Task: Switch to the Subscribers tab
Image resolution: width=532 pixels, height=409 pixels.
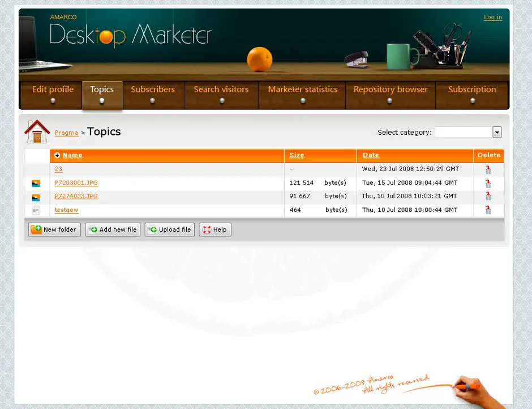Action: coord(153,90)
